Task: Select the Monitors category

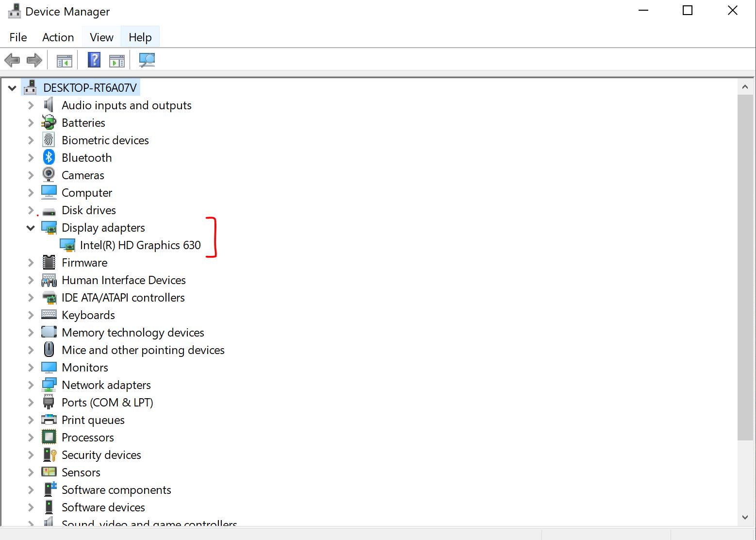Action: [85, 367]
